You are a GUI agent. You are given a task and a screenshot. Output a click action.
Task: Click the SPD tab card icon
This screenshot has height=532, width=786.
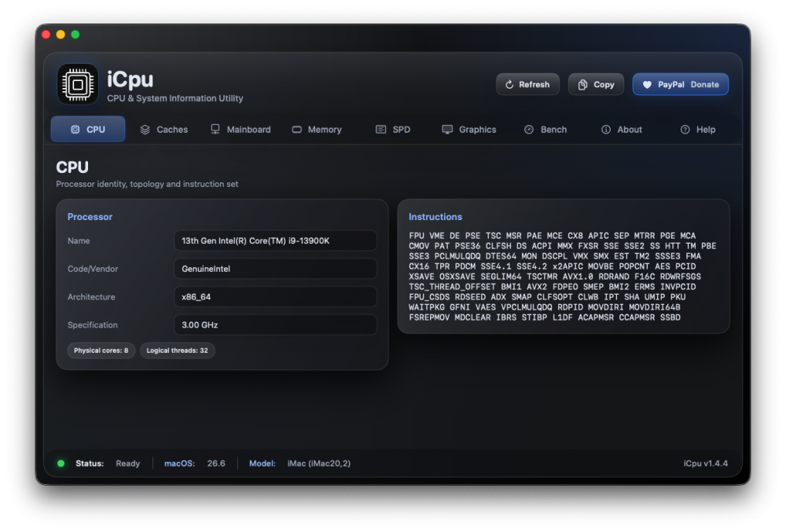pos(381,129)
